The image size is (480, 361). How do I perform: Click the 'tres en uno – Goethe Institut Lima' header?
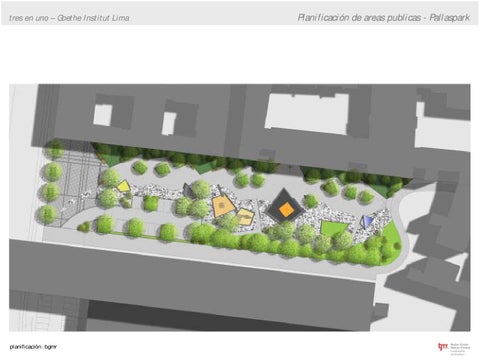(x=69, y=18)
